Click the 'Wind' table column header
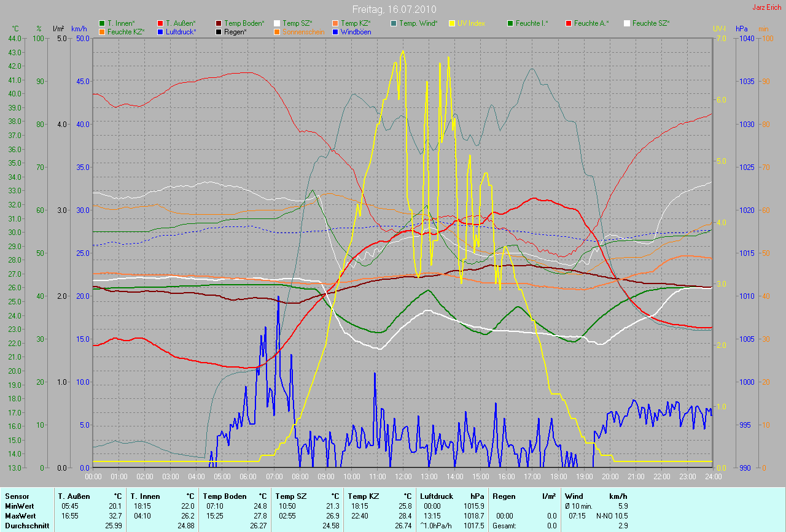 [574, 496]
